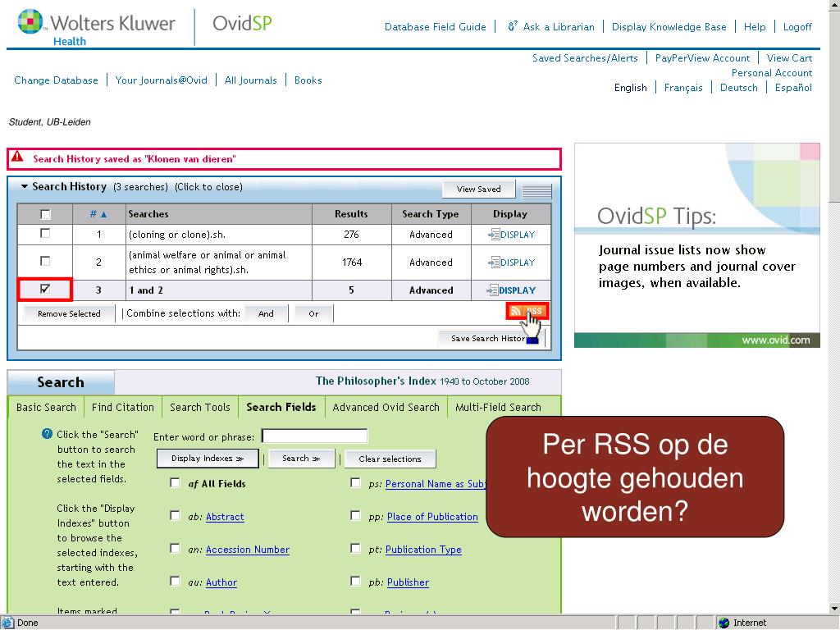
Task: Open the Personal Account link
Action: coord(771,73)
